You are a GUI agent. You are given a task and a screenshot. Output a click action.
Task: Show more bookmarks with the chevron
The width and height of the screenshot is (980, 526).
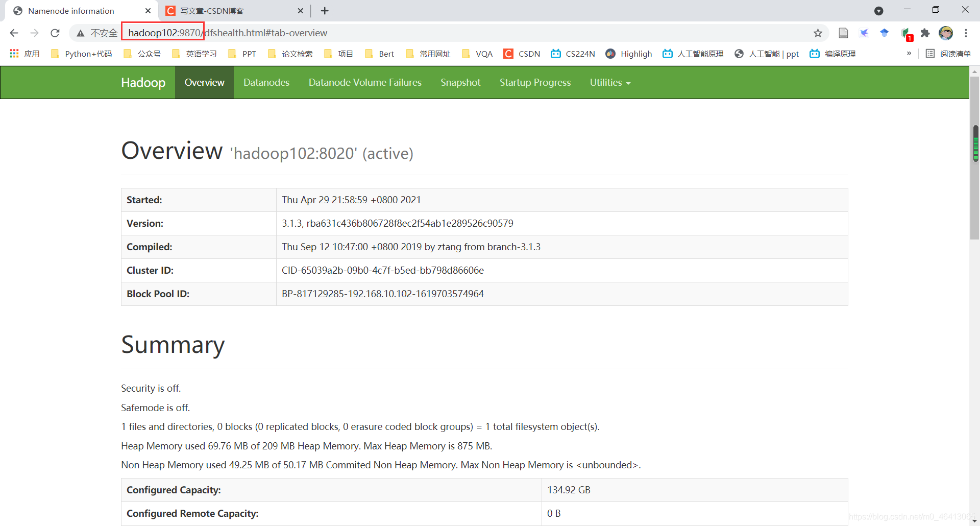tap(909, 53)
